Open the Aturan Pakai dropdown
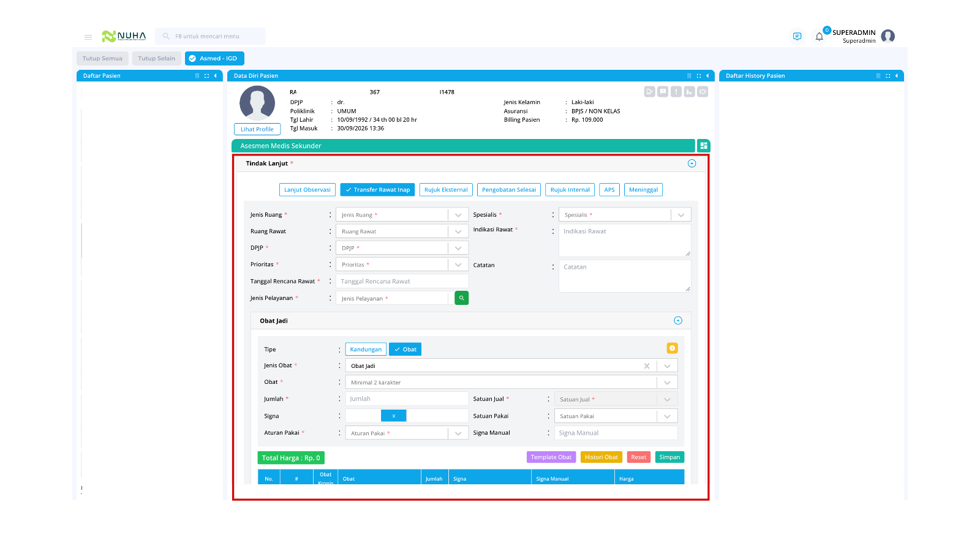The width and height of the screenshot is (980, 551). [x=407, y=433]
